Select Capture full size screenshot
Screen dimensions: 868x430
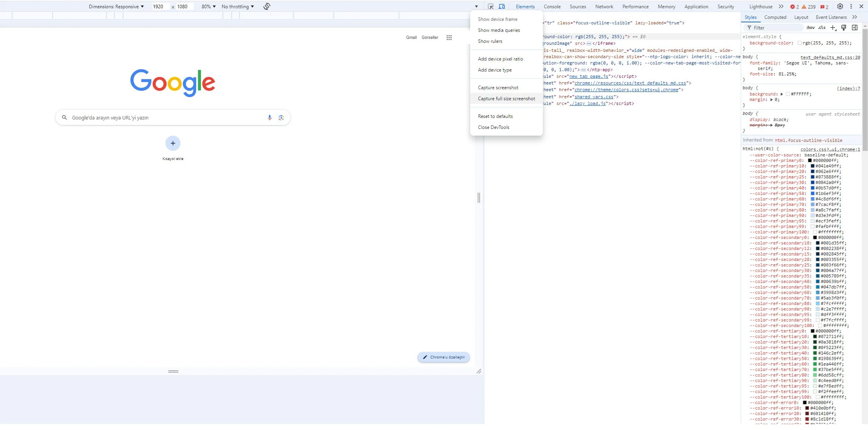[x=506, y=99]
